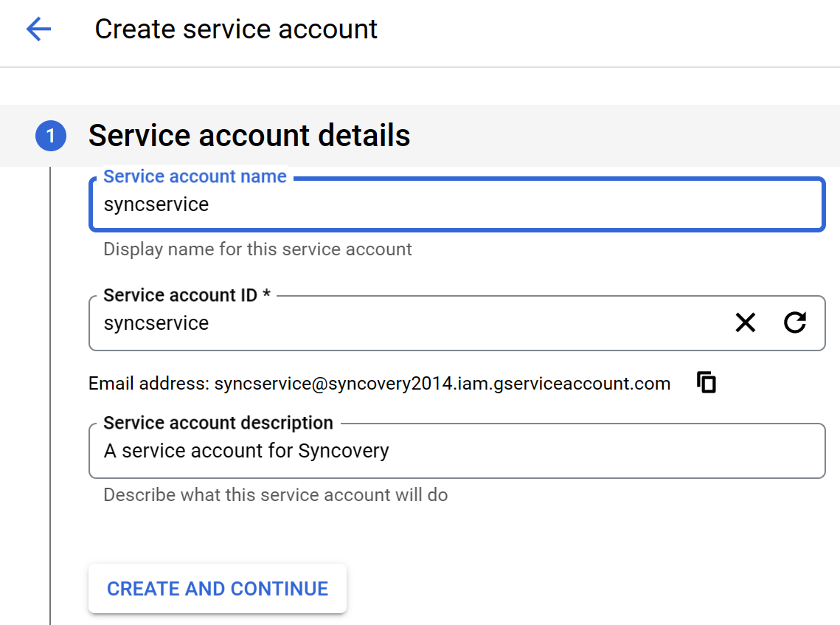Click the email address syncservice@syncovery2014.iam.gserviceaccount.com

pyautogui.click(x=441, y=383)
